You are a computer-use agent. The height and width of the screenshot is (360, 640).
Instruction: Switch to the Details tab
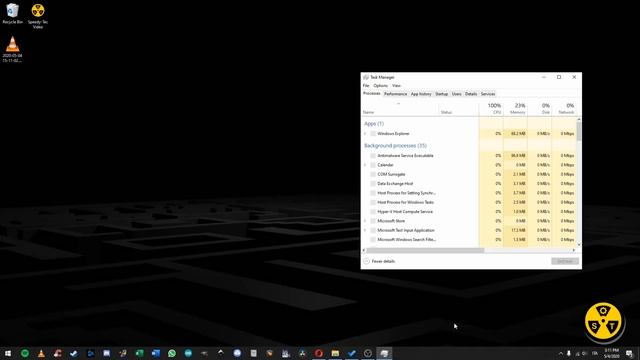471,94
